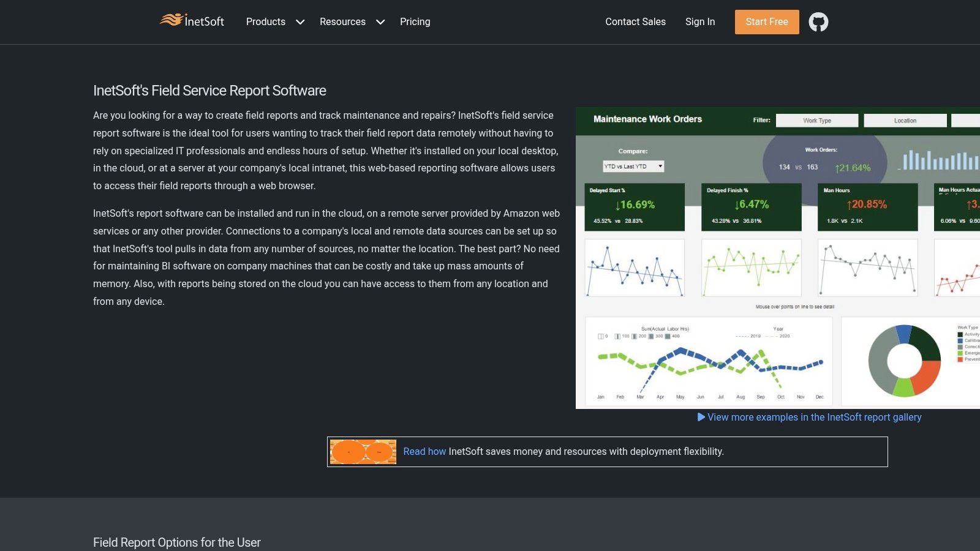Image resolution: width=980 pixels, height=551 pixels.
Task: Expand the Resources dropdown chevron
Action: 380,22
